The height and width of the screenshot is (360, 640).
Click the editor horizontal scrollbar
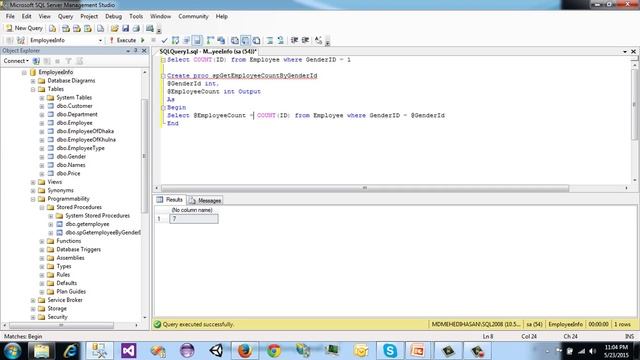(x=365, y=188)
